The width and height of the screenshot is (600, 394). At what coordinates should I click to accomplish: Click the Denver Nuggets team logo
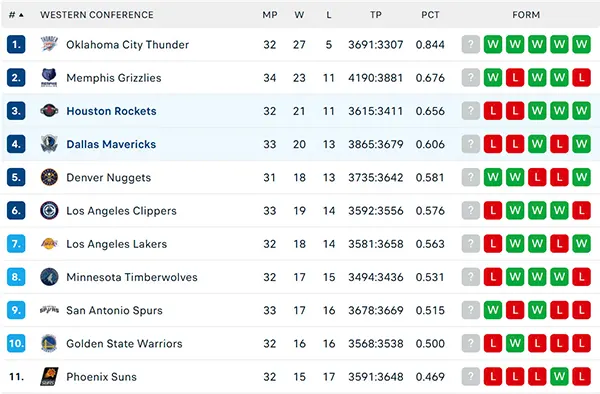49,177
